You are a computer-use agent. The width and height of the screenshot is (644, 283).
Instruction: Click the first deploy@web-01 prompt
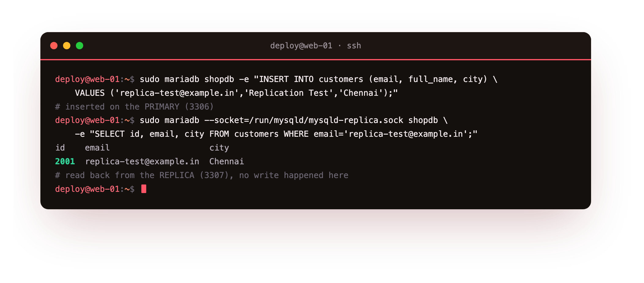tap(95, 79)
